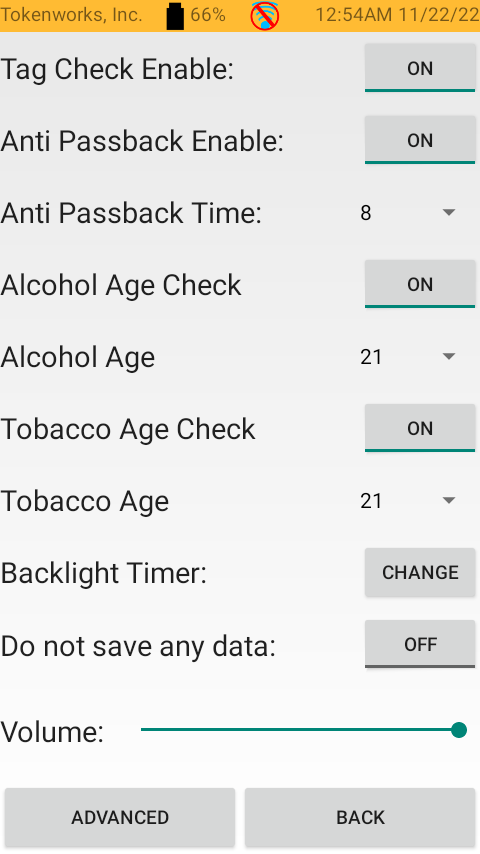Expand the Alcohol Age dropdown arrow
This screenshot has width=480, height=854.
pos(449,357)
